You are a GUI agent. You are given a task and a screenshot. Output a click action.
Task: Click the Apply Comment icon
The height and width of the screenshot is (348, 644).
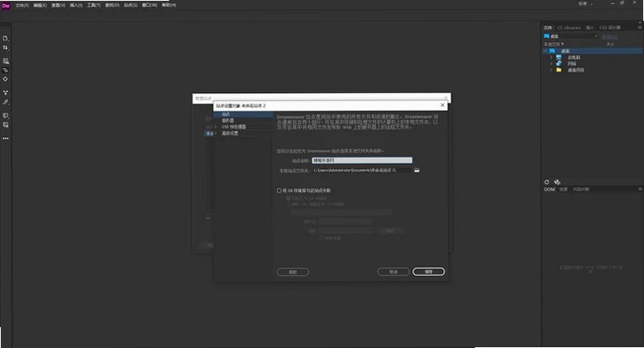[x=6, y=115]
